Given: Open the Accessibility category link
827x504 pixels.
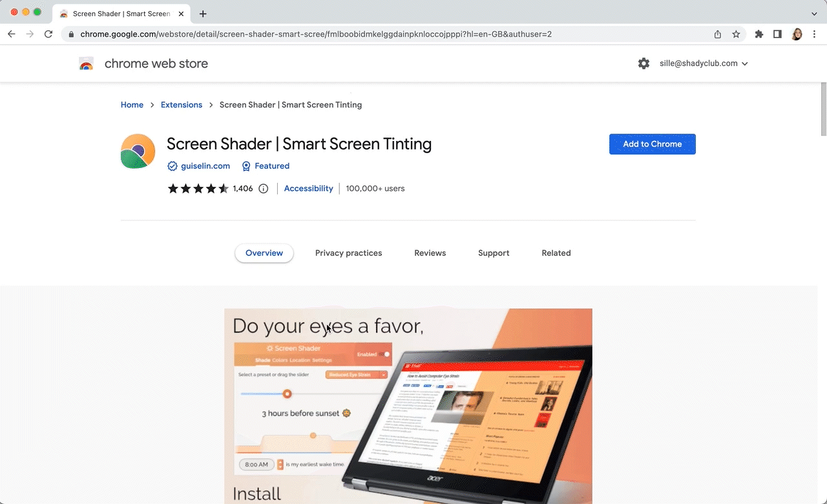Looking at the screenshot, I should tap(308, 189).
